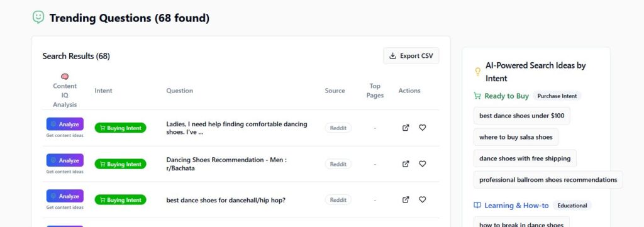Screen dimensions: 644x227
Task: Click the book icon beside Learning & How-to
Action: [477, 205]
